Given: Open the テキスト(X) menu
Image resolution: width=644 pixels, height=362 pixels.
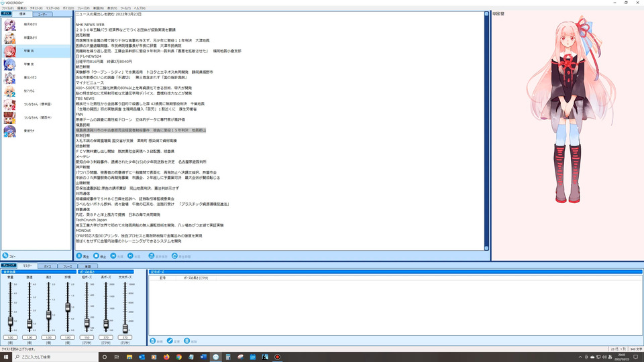Looking at the screenshot, I should [x=36, y=8].
